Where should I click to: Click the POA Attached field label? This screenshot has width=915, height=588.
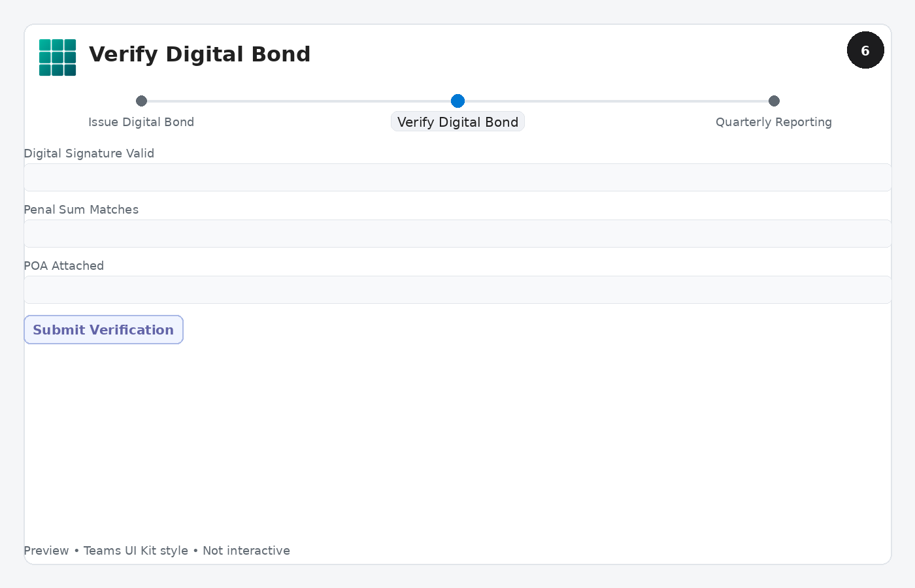[64, 266]
